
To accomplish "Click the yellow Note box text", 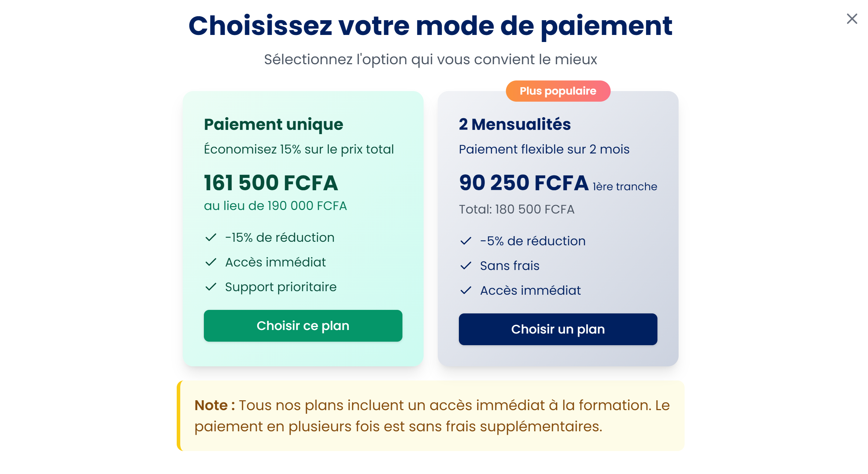I will (x=432, y=416).
